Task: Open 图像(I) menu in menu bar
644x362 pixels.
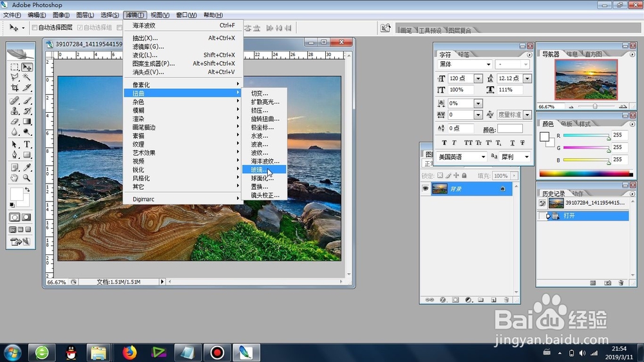Action: point(61,15)
